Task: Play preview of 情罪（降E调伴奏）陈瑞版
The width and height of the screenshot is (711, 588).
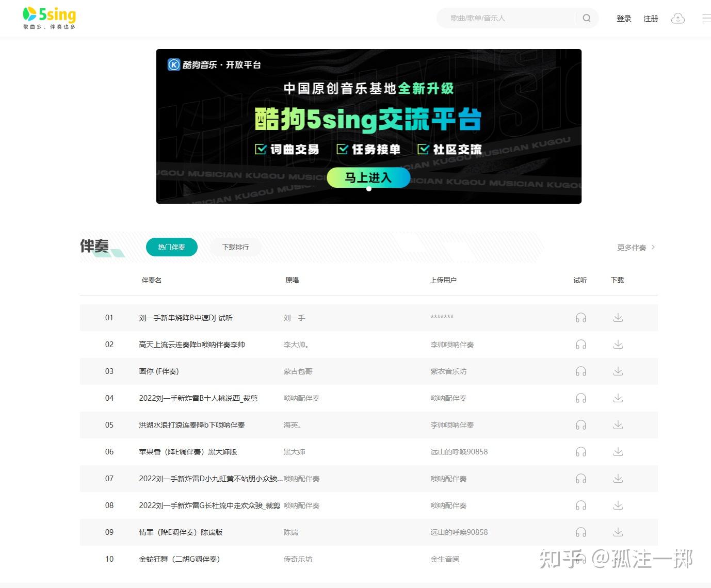Action: tap(581, 532)
